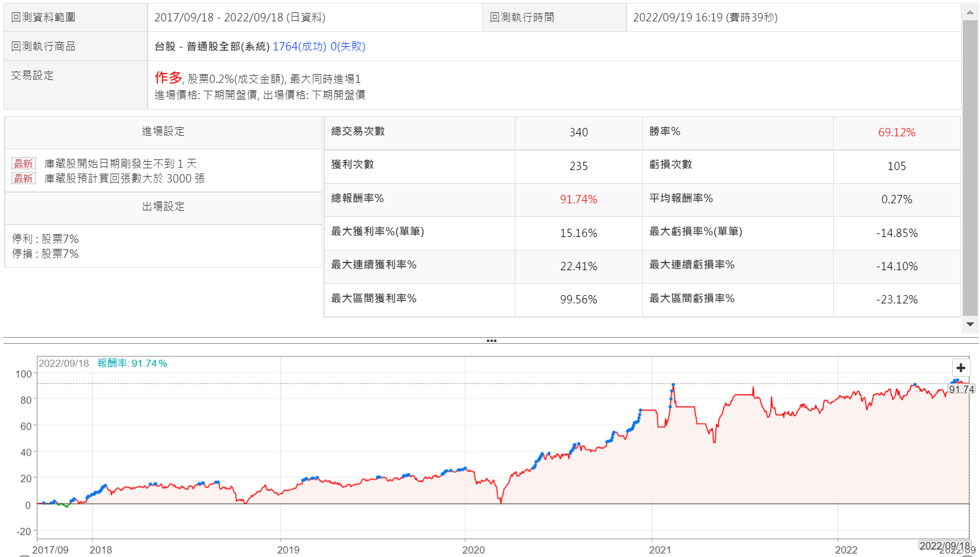Click the red 69.12% win rate value

pos(896,133)
